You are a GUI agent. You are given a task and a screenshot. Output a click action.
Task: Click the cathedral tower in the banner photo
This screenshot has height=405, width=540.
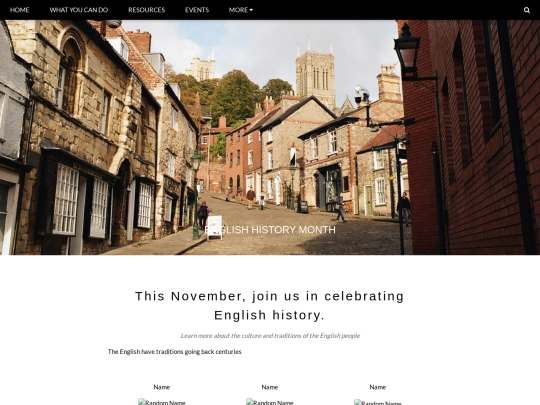point(315,76)
